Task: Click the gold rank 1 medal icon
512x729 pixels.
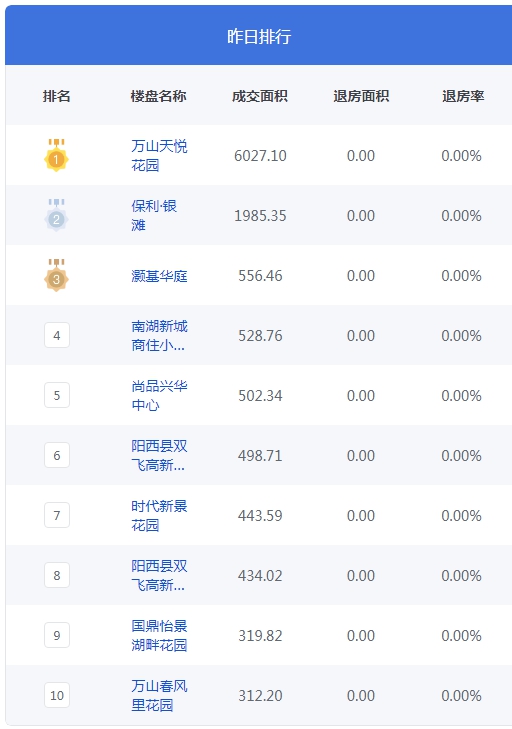Action: coord(56,155)
